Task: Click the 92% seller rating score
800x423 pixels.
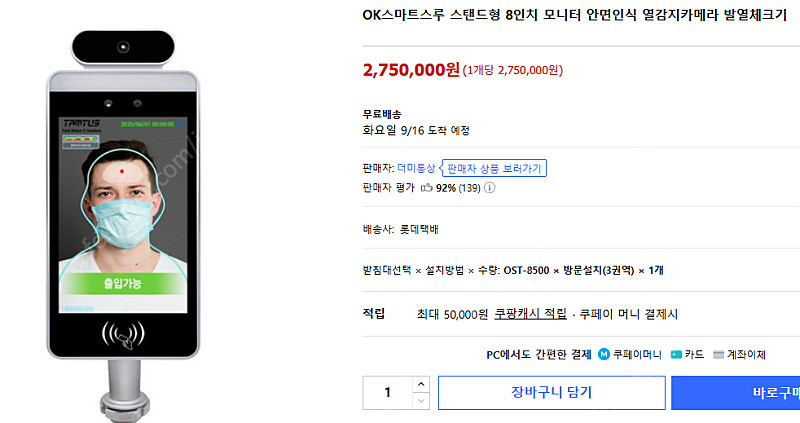Action: coord(446,187)
